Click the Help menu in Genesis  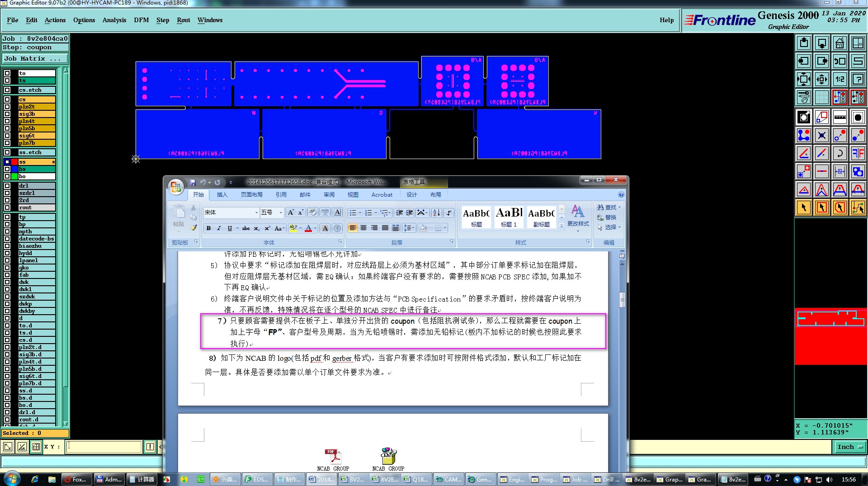click(666, 20)
